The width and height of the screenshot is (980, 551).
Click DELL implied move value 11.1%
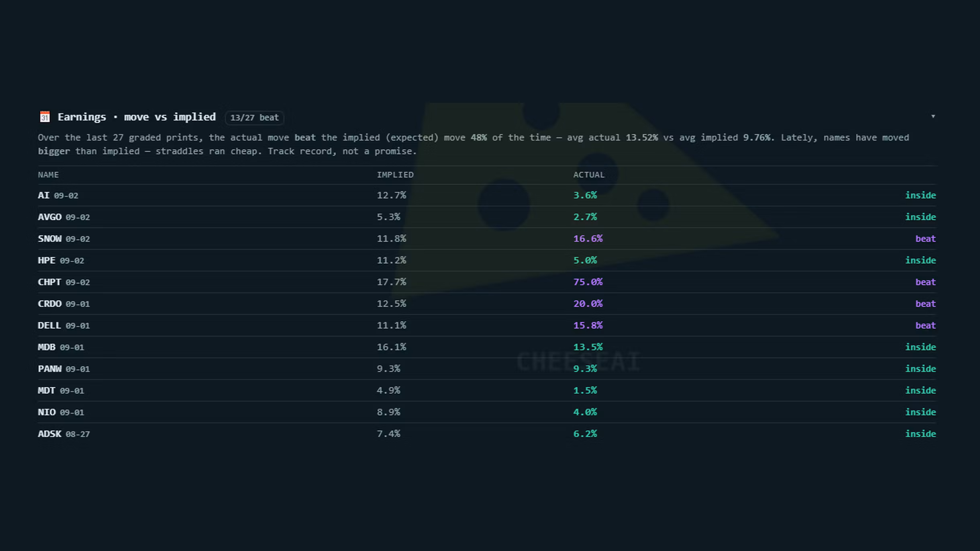[391, 326]
